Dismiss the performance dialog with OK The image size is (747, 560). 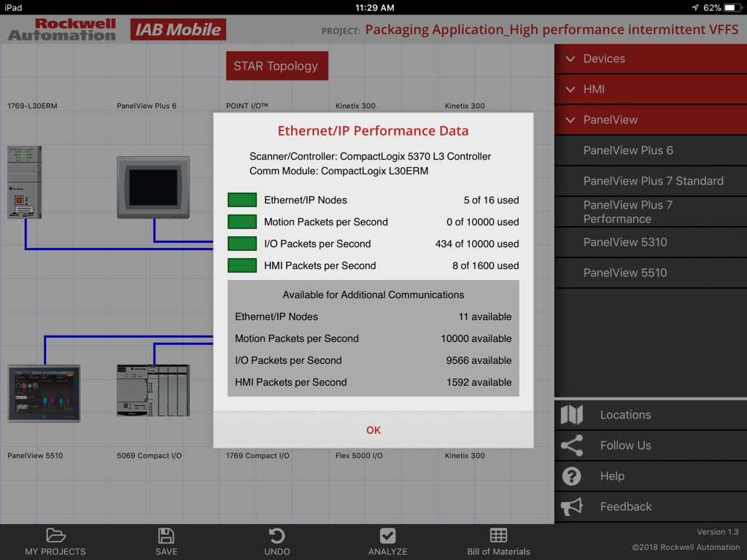click(x=373, y=429)
